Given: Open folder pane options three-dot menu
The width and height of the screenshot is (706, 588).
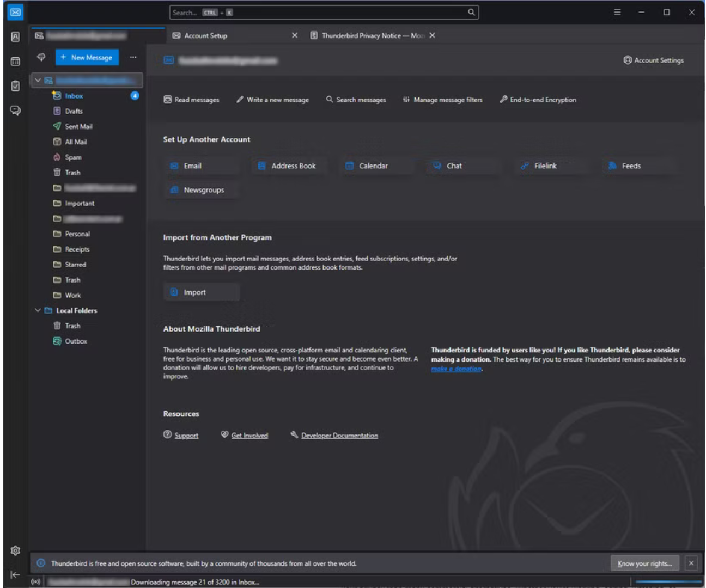Looking at the screenshot, I should 133,57.
